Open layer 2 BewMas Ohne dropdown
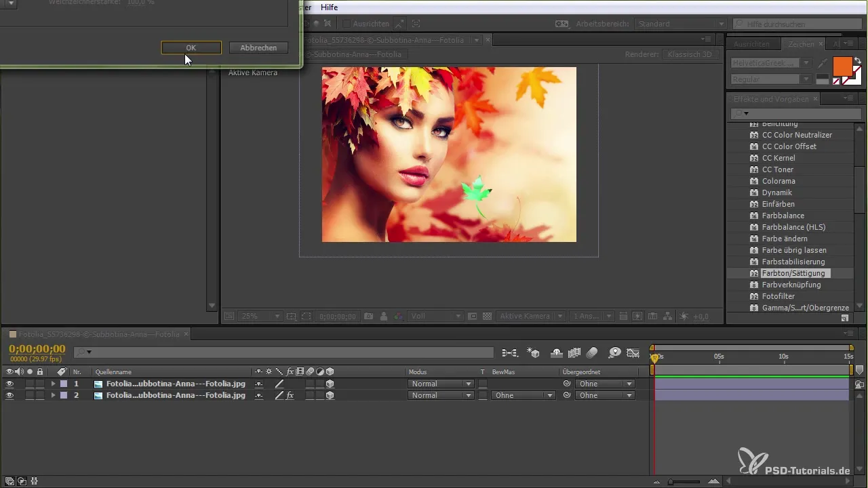Image resolution: width=868 pixels, height=488 pixels. click(524, 395)
